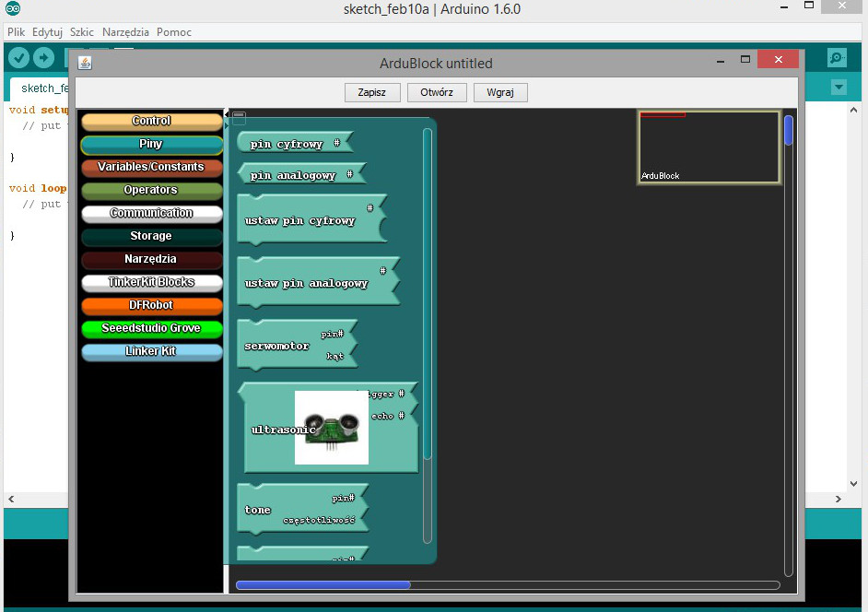Click left scroll arrow in Arduino editor
The width and height of the screenshot is (868, 612).
(x=11, y=499)
